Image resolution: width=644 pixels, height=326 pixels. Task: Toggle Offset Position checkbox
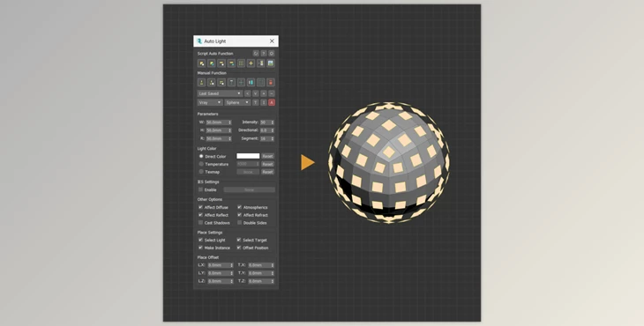239,248
